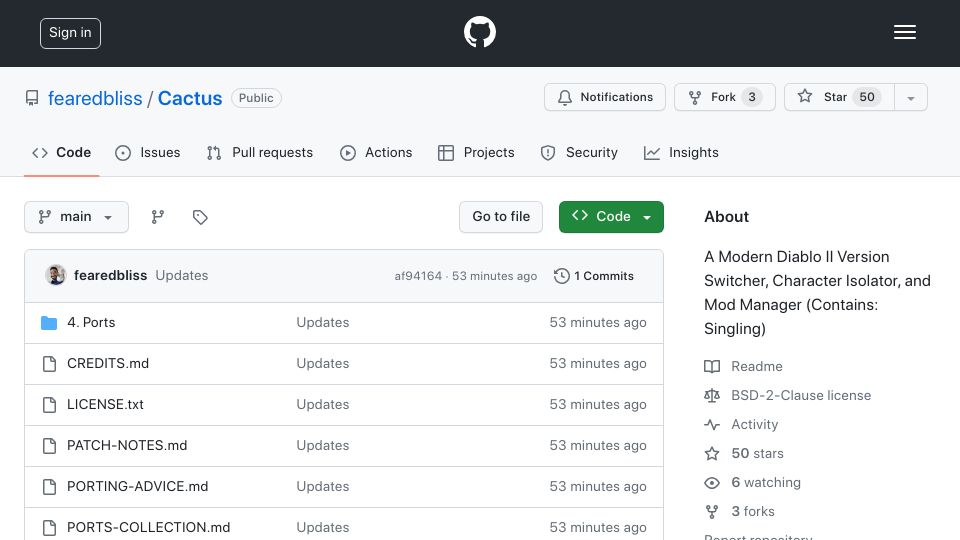Open the fearedbliss owner profile link
The width and height of the screenshot is (960, 540).
pos(95,98)
